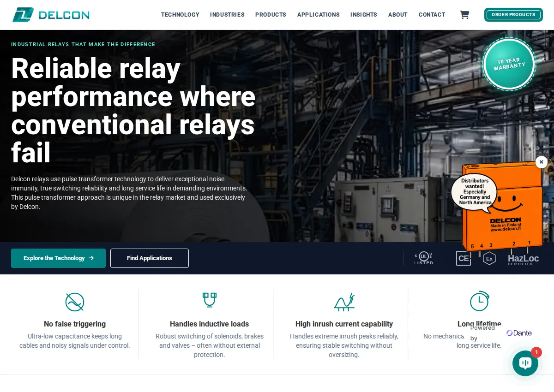554x392 pixels.
Task: Click the DELCON wordmark text
Action: click(x=64, y=15)
